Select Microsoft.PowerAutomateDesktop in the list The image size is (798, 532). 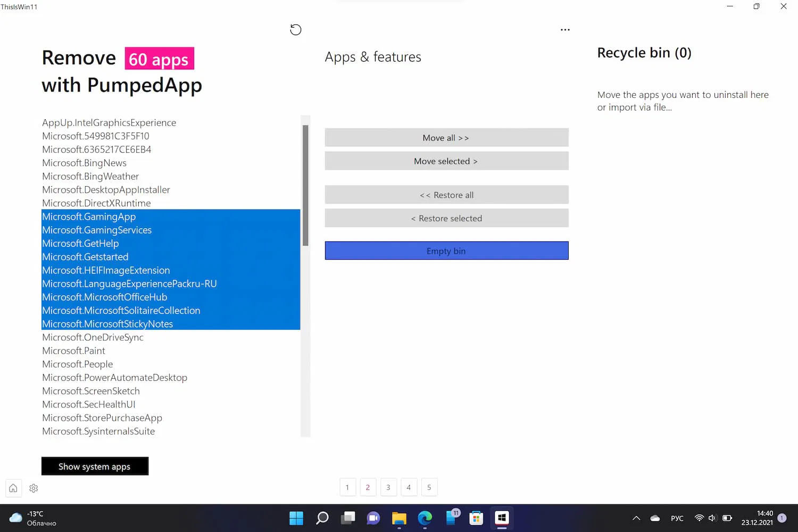click(171, 377)
